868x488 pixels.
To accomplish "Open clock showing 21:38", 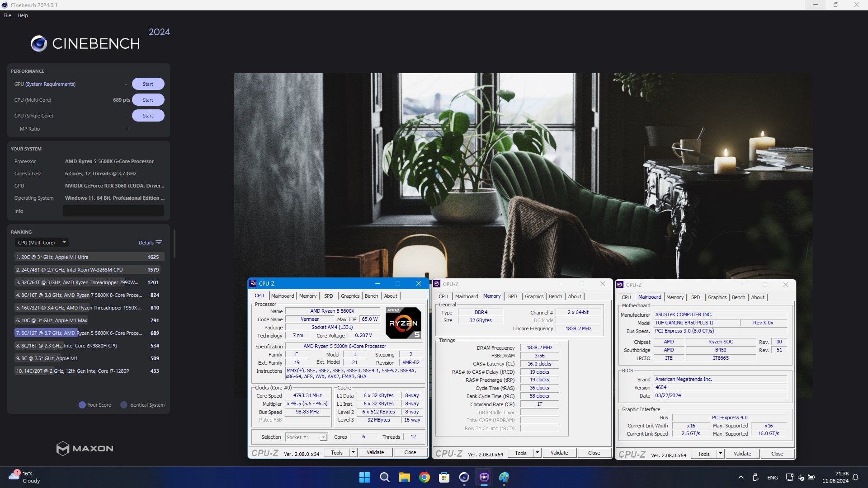I will click(835, 477).
